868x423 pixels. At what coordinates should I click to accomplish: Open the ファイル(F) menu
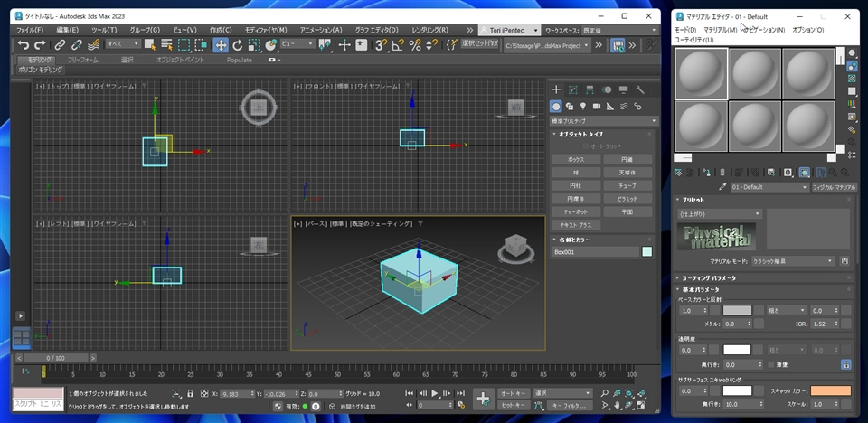[x=30, y=30]
